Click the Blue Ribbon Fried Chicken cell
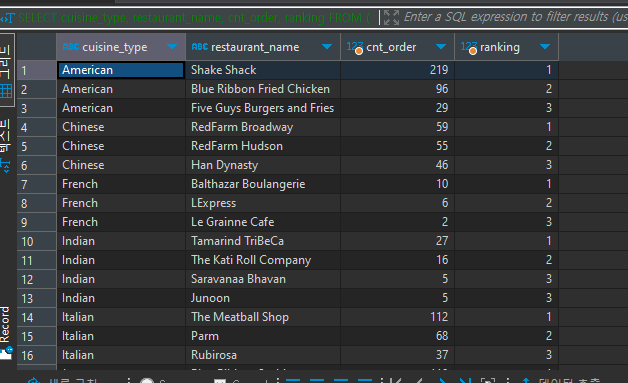This screenshot has height=383, width=628. tap(263, 89)
